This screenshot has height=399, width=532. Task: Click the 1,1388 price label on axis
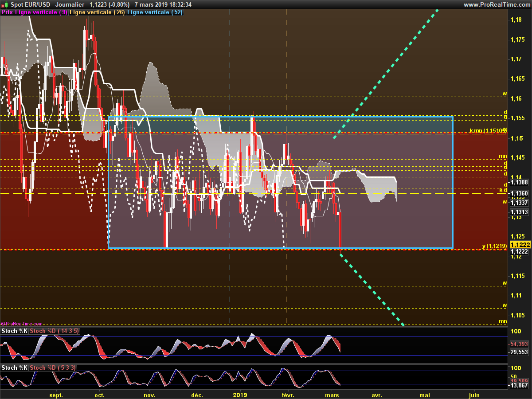click(519, 182)
